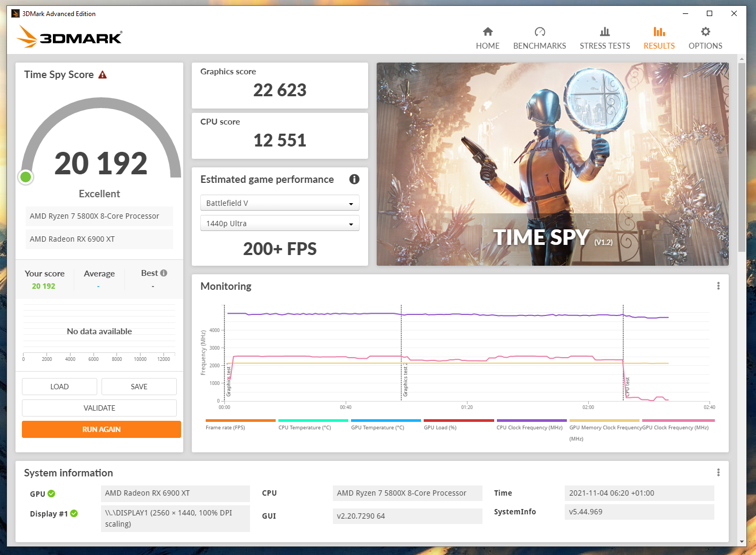Click the vertical scrollbar thumb

[742, 157]
